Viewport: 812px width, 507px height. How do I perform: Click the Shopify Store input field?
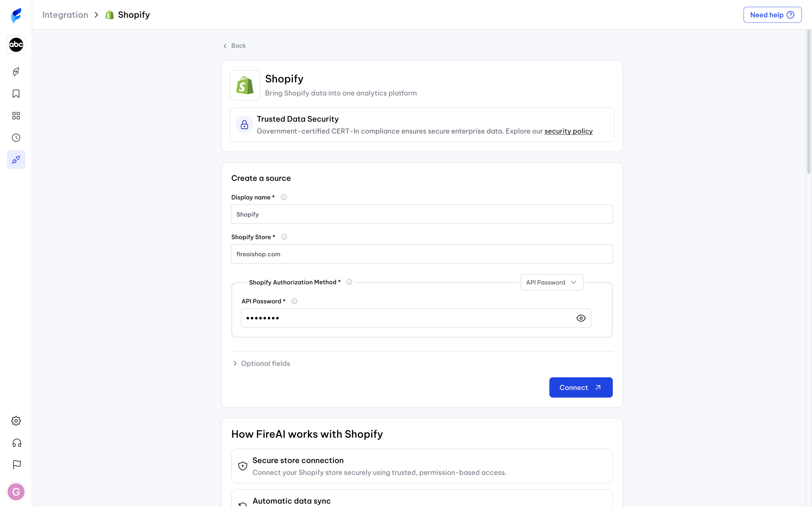point(422,254)
